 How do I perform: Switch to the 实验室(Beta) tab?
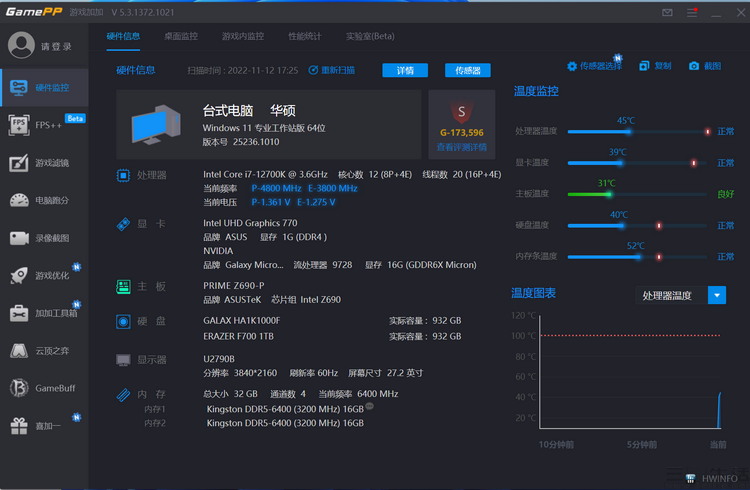point(370,36)
